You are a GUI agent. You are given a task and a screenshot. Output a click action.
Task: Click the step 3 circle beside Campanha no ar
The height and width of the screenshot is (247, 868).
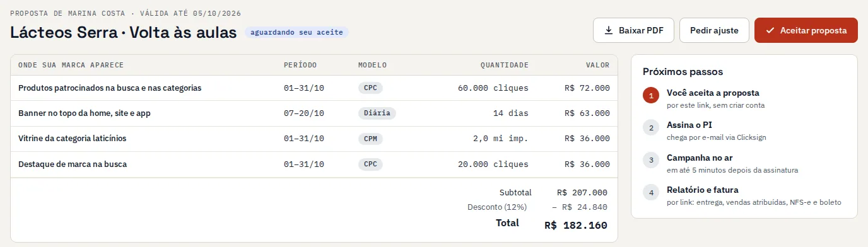coord(651,160)
